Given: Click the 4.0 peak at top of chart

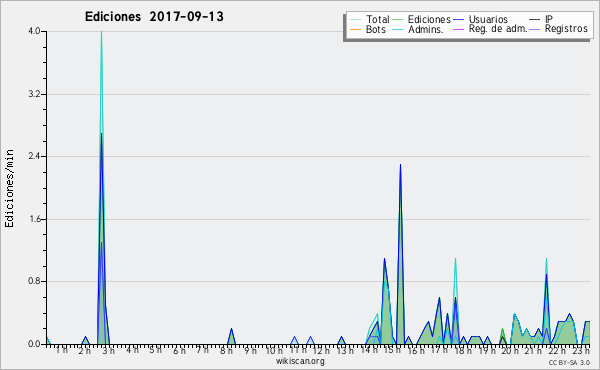Looking at the screenshot, I should click(101, 32).
